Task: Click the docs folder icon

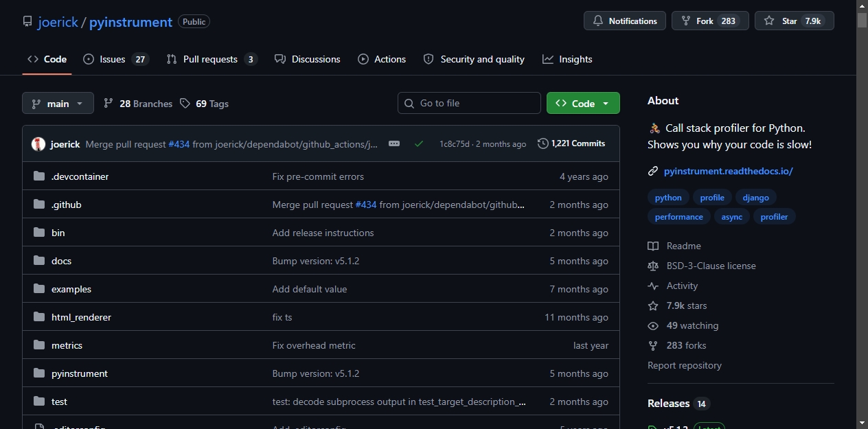Action: coord(39,261)
